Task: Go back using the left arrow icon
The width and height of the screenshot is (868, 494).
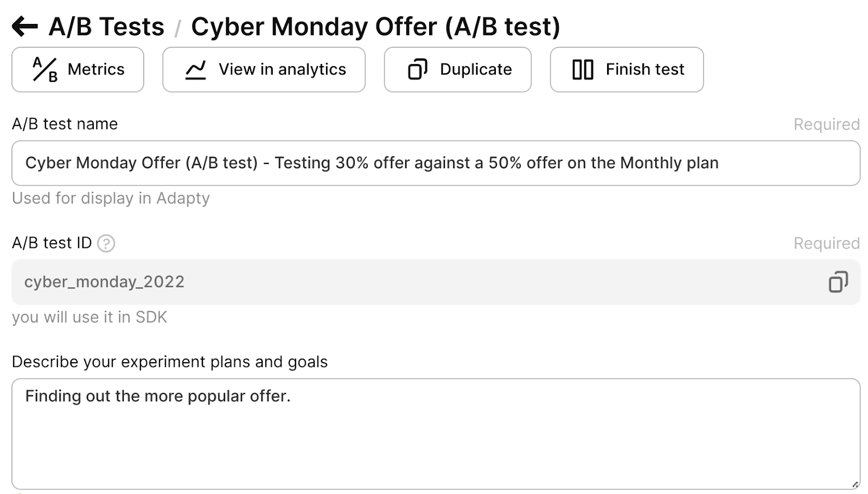Action: point(25,26)
